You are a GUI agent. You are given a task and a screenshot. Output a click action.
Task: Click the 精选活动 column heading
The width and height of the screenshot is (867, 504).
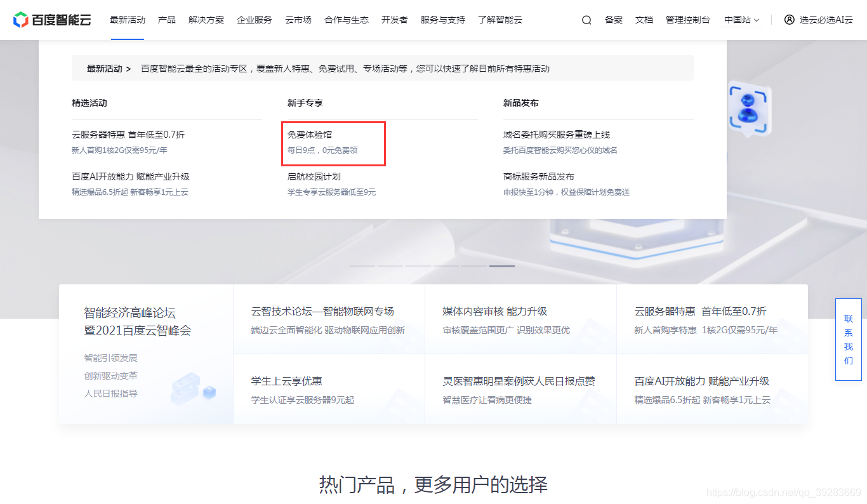pos(89,103)
